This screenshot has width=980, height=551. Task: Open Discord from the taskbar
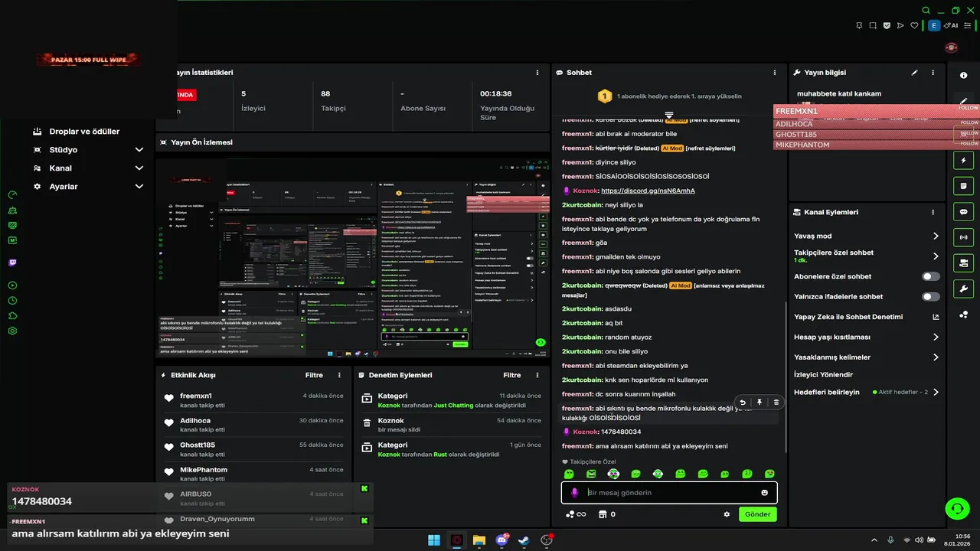[x=502, y=540]
